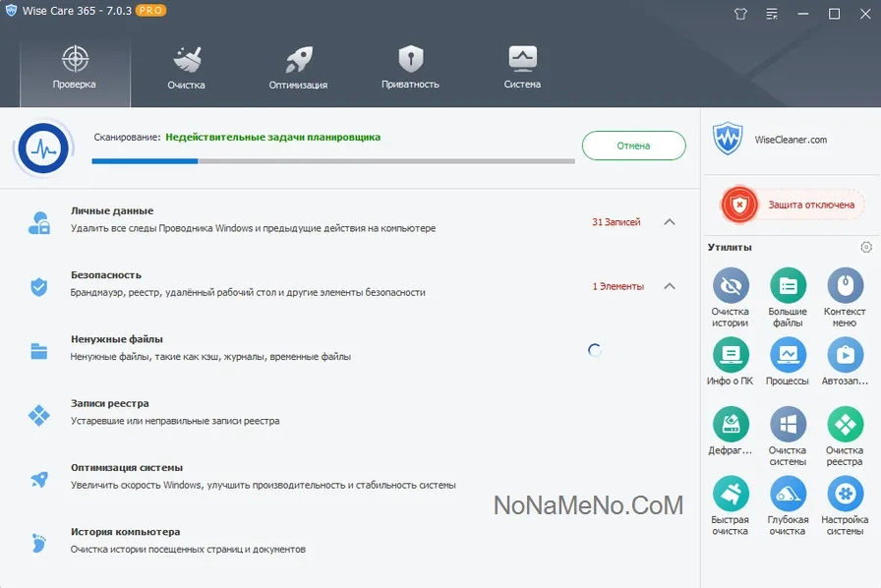
Task: Collapse the Безопасность section chevron
Action: pyautogui.click(x=670, y=286)
